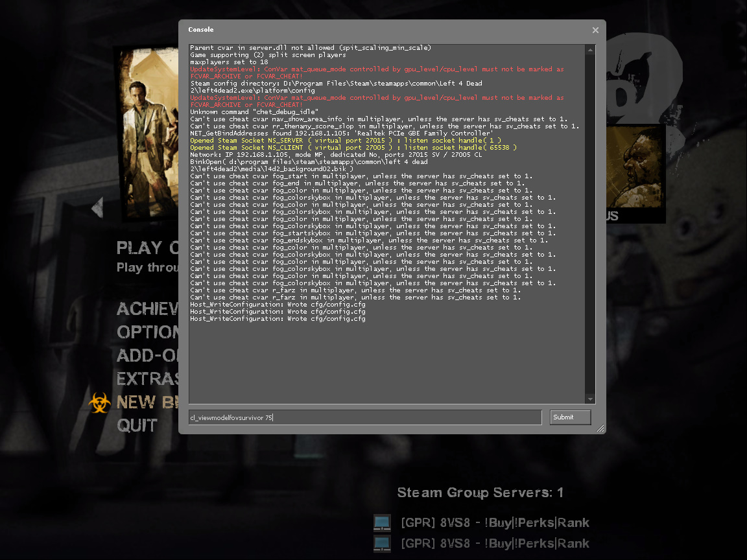Click the yellow NS_CLIENT socket line
The height and width of the screenshot is (560, 747).
(353, 148)
